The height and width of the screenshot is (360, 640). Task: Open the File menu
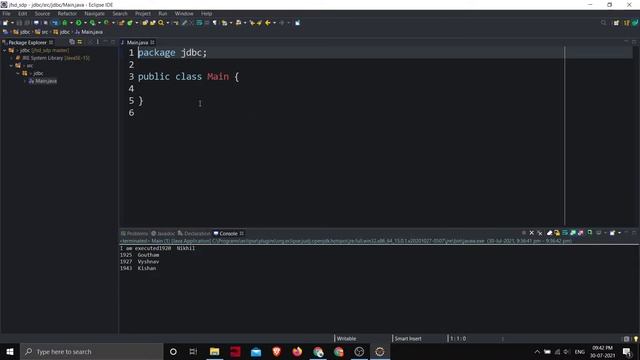click(x=6, y=13)
